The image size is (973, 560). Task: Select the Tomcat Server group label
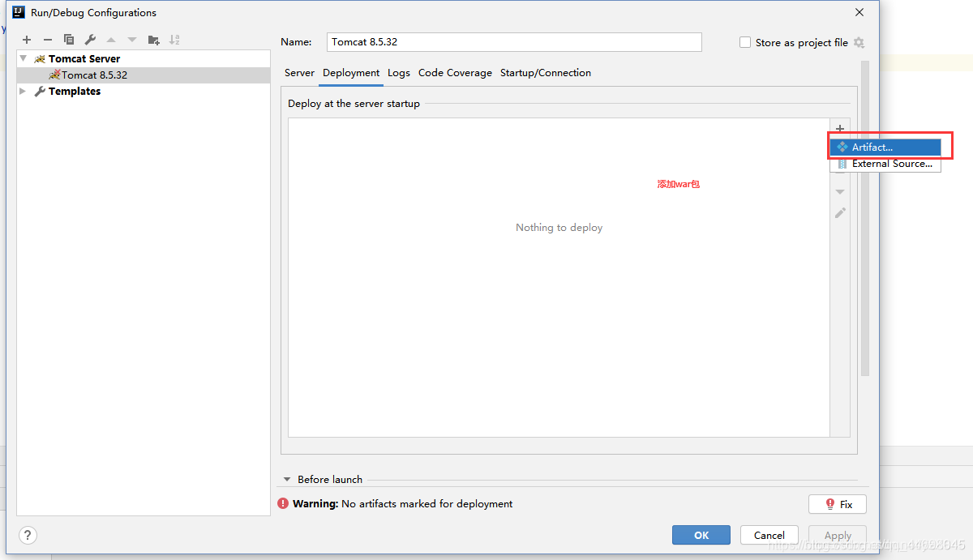(x=84, y=58)
